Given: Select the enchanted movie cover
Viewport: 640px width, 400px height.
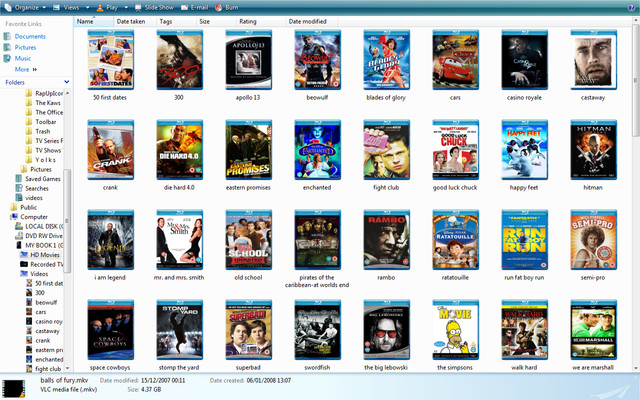Looking at the screenshot, I should click(x=317, y=150).
